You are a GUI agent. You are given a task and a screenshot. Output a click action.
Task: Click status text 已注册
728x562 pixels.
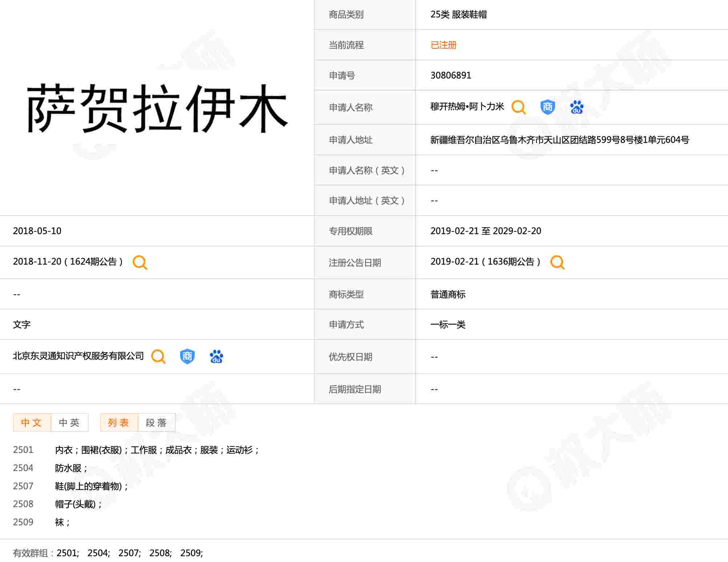tap(443, 45)
